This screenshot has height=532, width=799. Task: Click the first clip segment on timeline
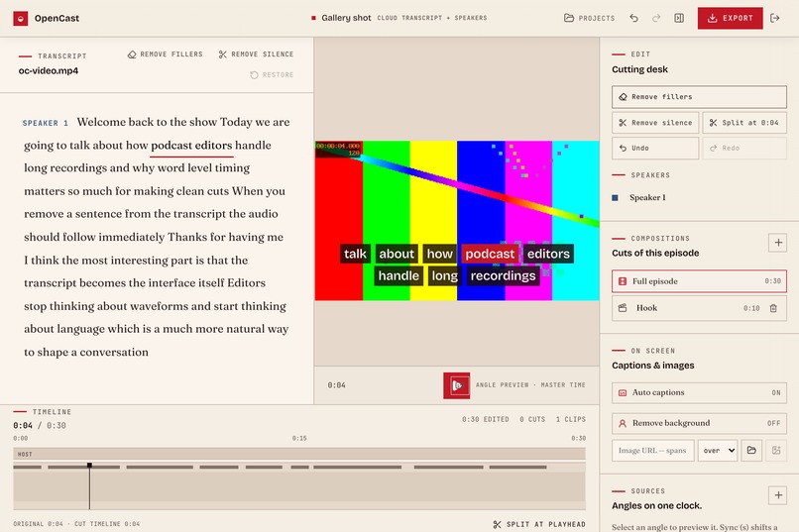point(28,467)
